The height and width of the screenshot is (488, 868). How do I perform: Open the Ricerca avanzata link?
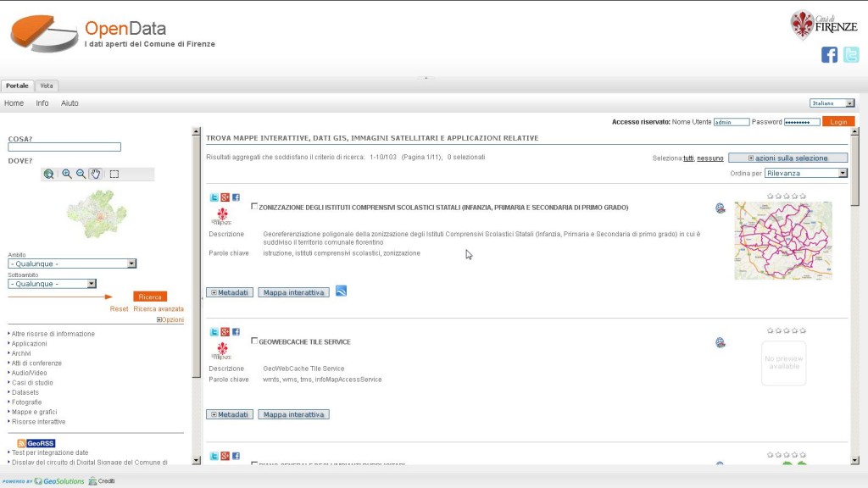(159, 309)
